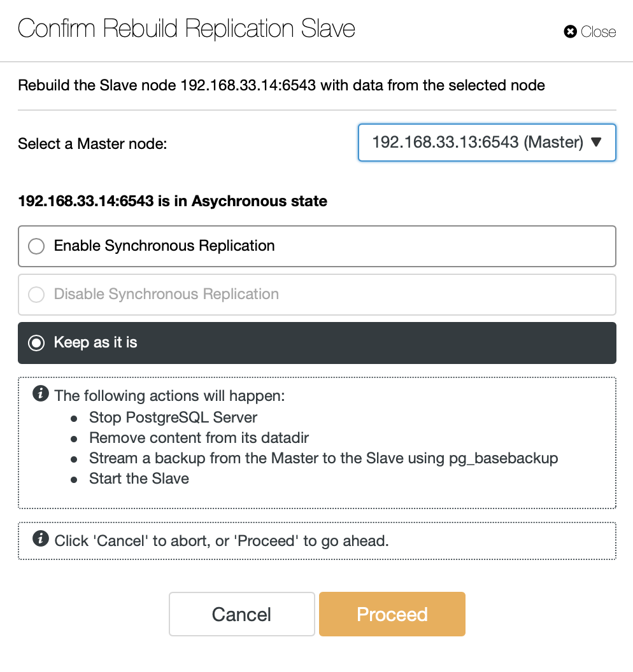Select the Enable Synchronous Replication radio button

point(36,246)
